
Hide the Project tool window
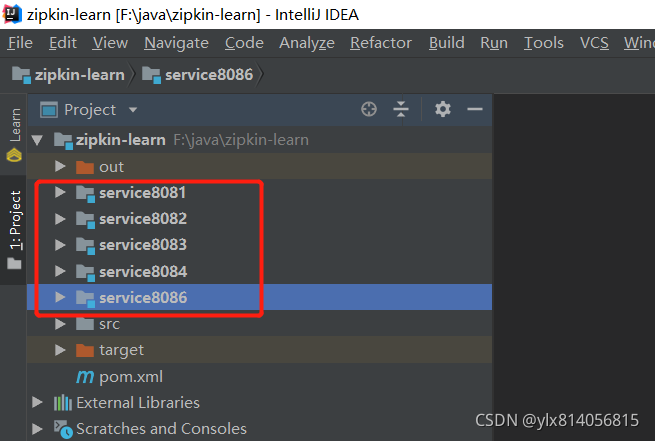(x=475, y=109)
